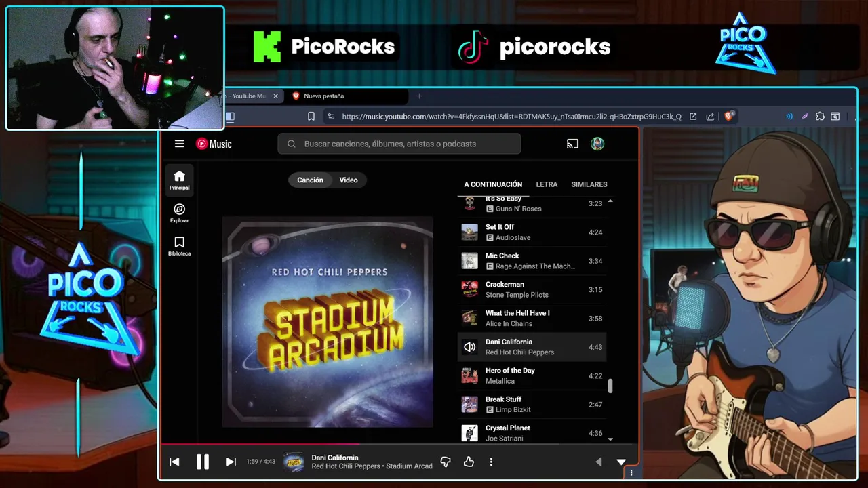The image size is (868, 488).
Task: Click the music.youtube.com address bar URL
Action: (x=511, y=117)
